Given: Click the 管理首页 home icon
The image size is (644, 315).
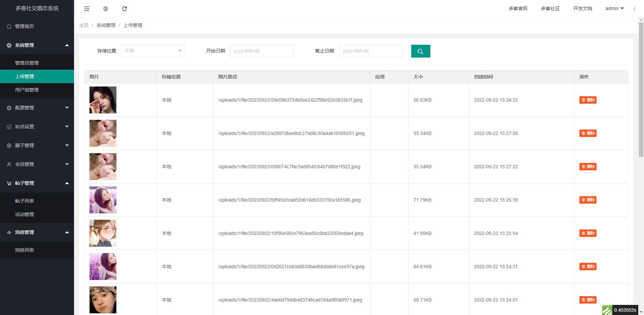Looking at the screenshot, I should coord(9,26).
